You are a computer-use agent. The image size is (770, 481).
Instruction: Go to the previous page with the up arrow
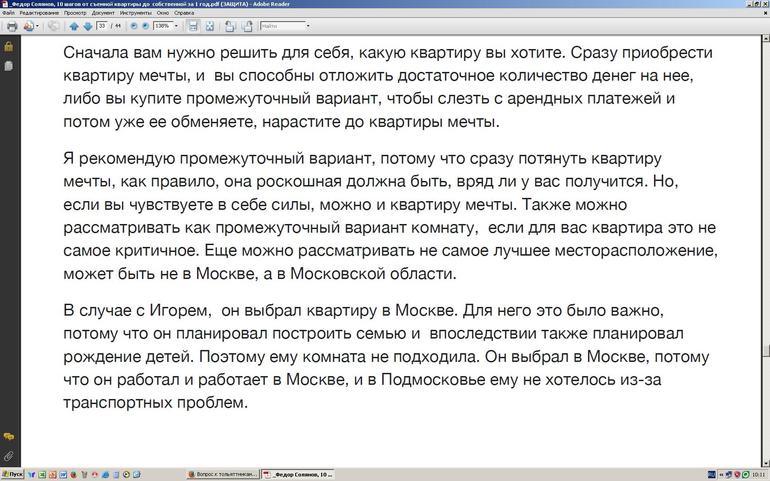[x=74, y=26]
